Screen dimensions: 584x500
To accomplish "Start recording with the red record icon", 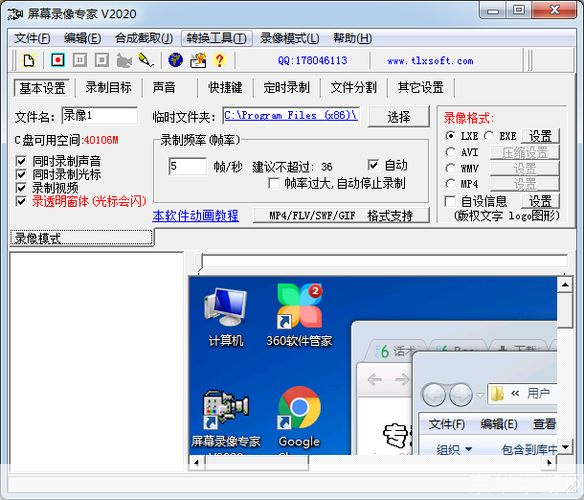I will (58, 60).
